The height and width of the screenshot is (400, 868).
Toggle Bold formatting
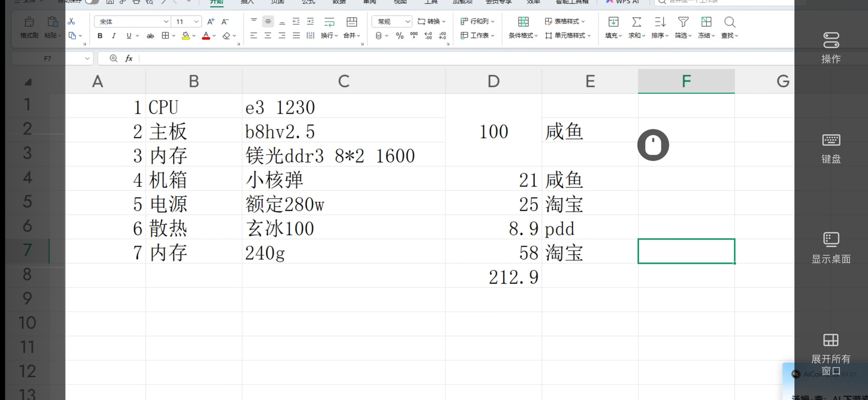(100, 35)
